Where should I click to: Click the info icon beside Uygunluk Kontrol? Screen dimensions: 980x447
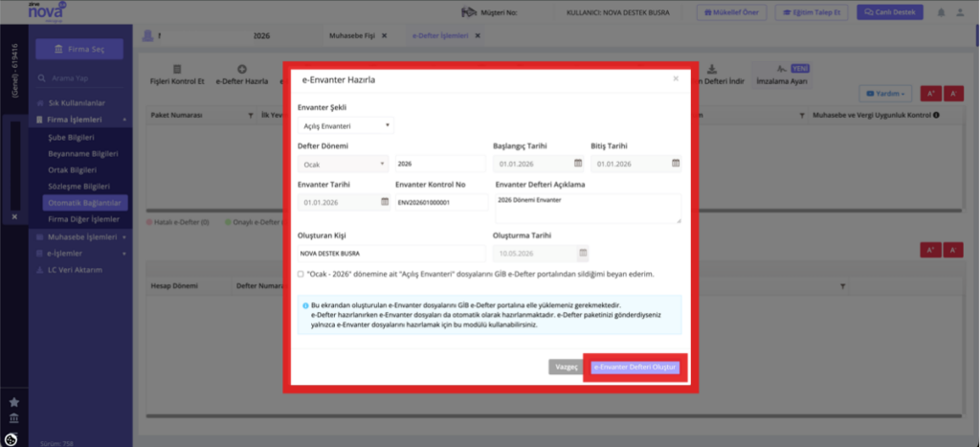(936, 115)
